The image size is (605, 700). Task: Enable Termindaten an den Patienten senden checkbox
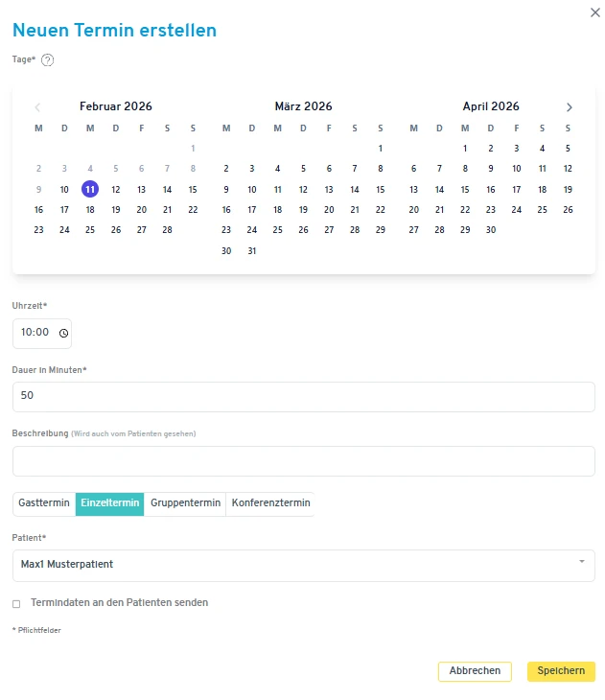[16, 603]
